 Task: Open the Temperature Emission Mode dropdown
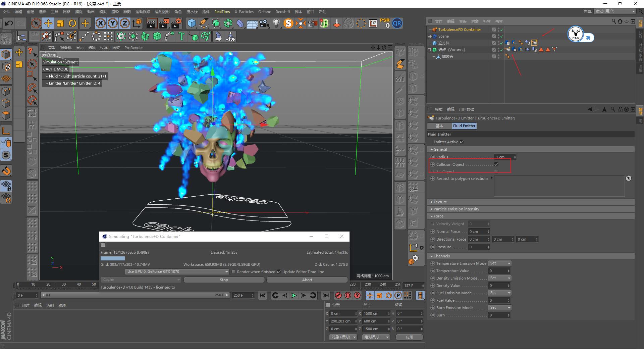click(499, 263)
